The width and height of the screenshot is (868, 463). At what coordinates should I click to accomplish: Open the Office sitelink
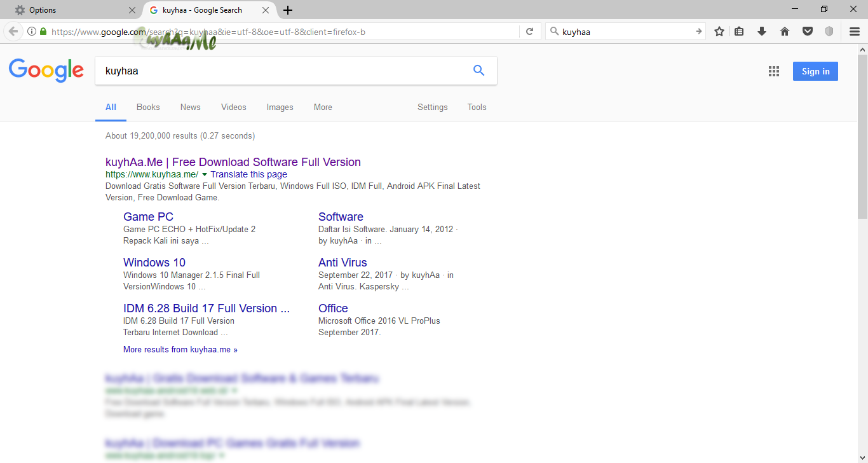click(333, 308)
